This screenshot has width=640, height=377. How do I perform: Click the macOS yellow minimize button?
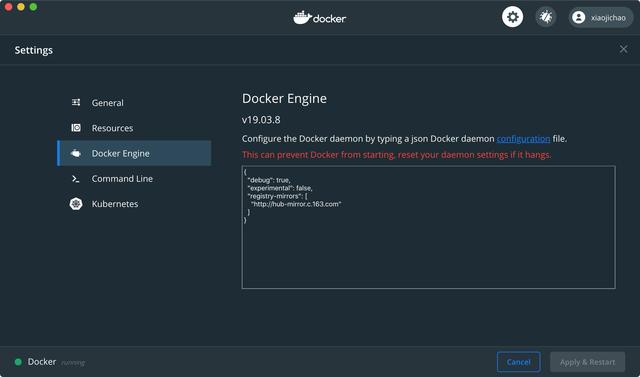coord(21,7)
